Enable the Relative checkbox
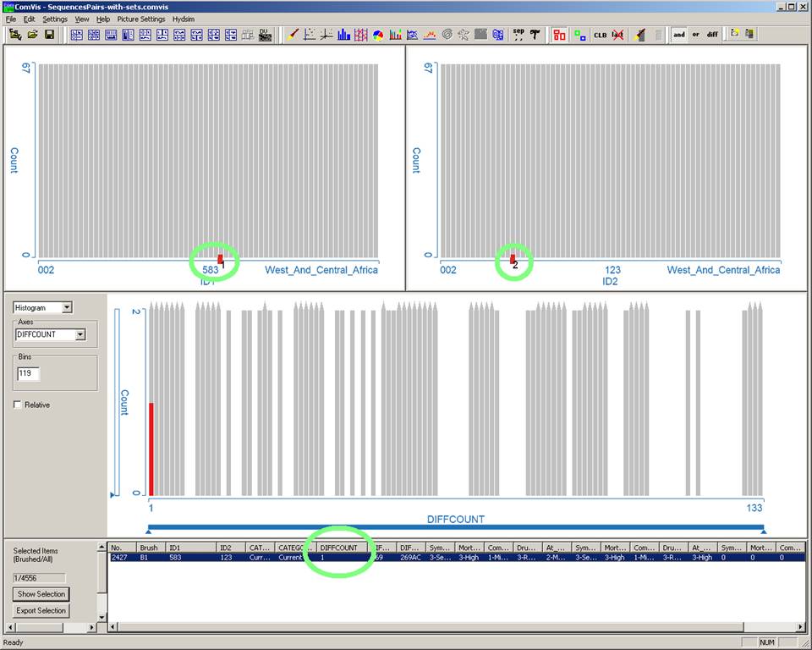Screen dimensions: 812x650 pyautogui.click(x=19, y=405)
